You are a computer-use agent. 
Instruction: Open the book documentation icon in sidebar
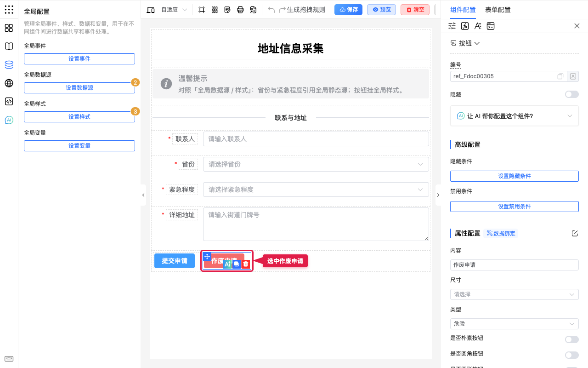click(x=9, y=46)
